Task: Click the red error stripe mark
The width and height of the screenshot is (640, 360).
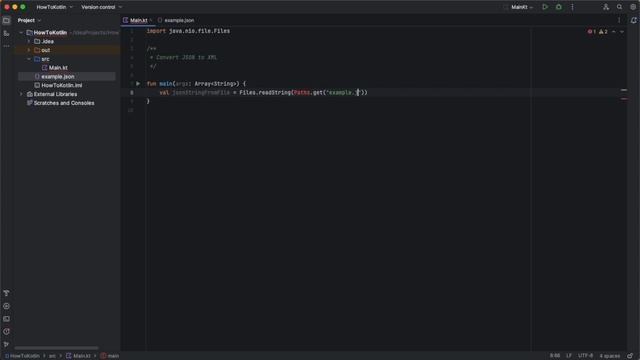Action: coord(624,99)
